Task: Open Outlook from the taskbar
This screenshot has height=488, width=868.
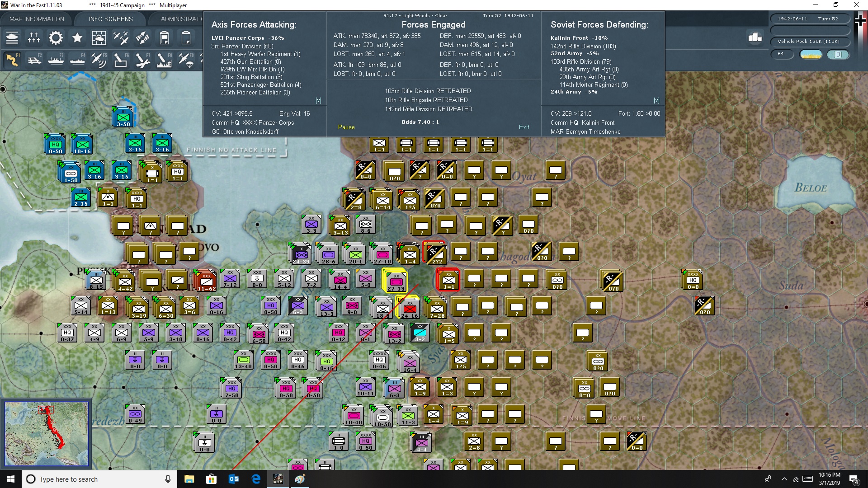Action: point(233,479)
